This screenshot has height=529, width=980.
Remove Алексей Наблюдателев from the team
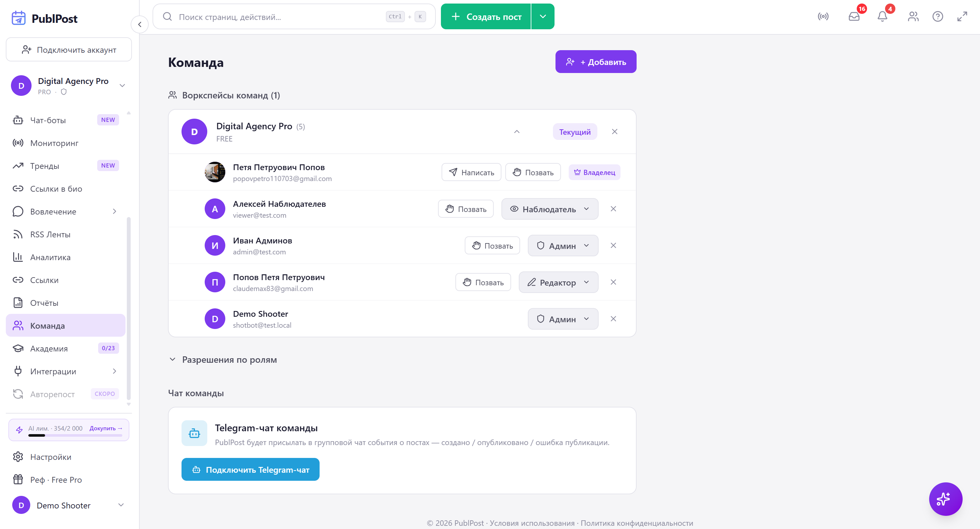[613, 209]
